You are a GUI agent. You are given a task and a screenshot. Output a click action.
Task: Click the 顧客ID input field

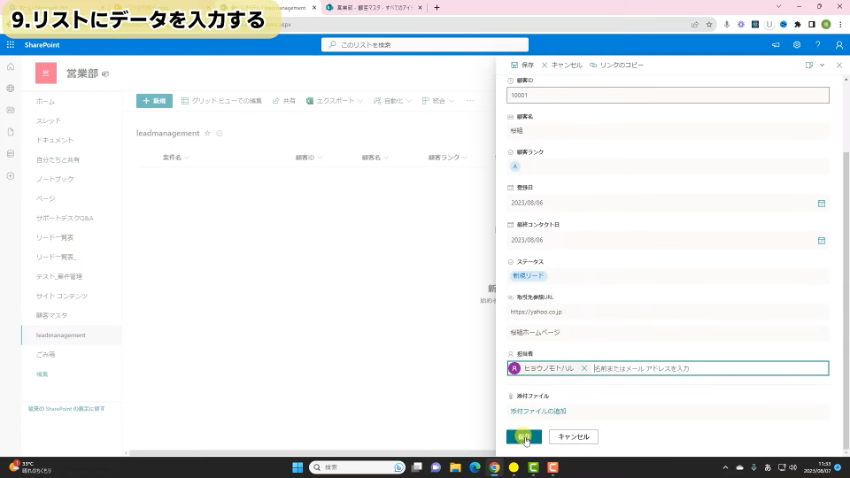668,95
